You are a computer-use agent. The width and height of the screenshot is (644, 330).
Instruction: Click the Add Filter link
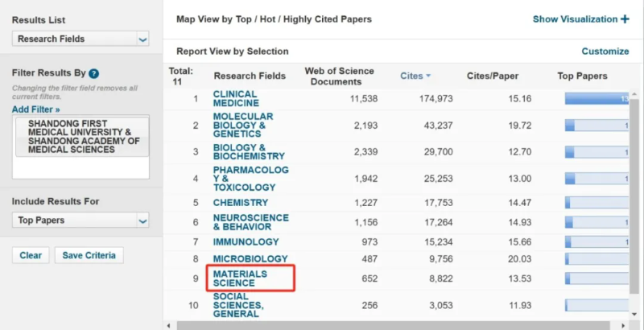tap(35, 109)
